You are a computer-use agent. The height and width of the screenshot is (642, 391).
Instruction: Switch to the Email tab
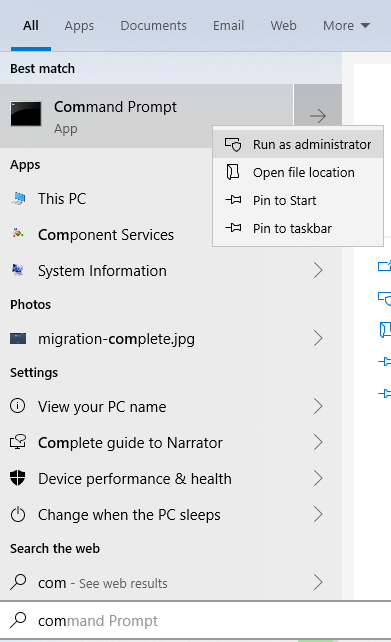[228, 25]
